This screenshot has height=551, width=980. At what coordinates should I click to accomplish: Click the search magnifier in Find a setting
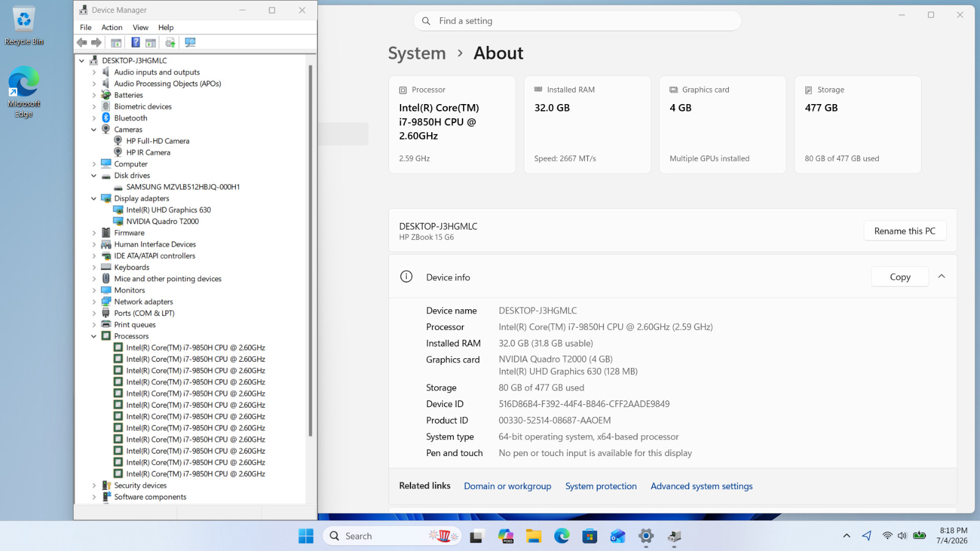(426, 21)
